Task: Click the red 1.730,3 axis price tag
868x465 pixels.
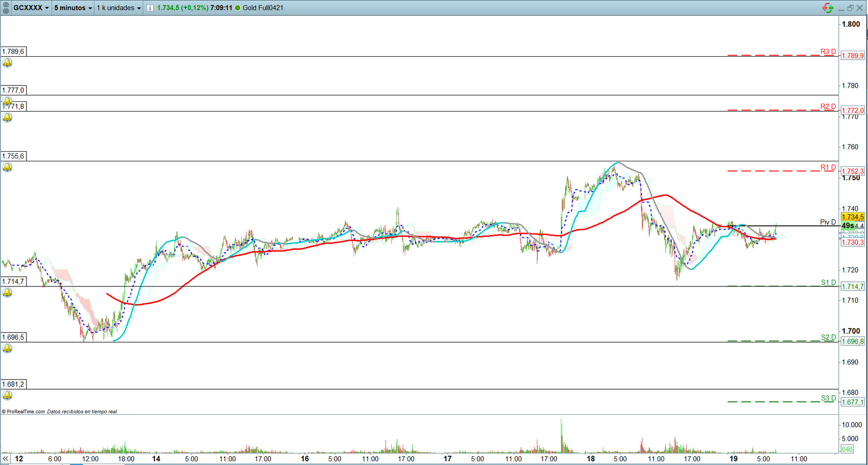Action: 853,242
